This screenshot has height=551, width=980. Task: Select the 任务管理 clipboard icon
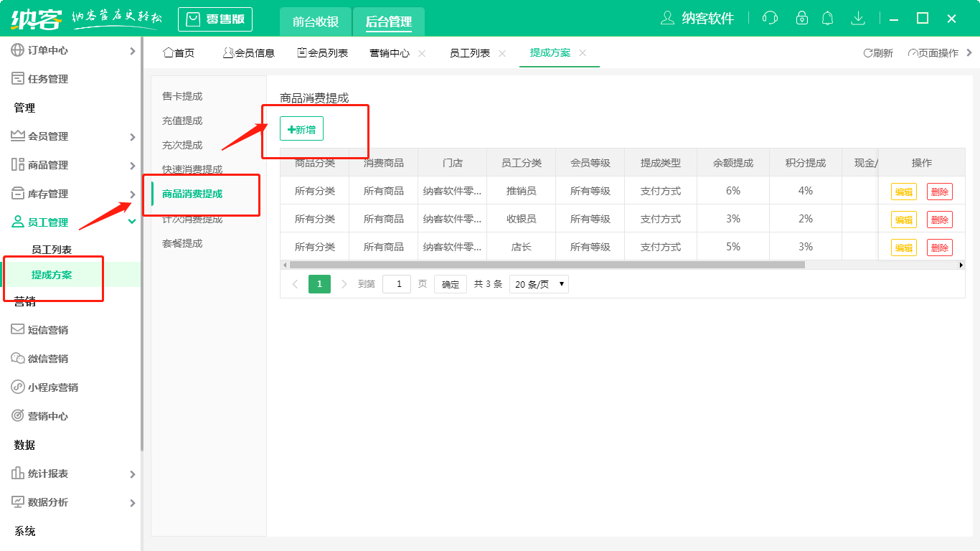point(16,79)
